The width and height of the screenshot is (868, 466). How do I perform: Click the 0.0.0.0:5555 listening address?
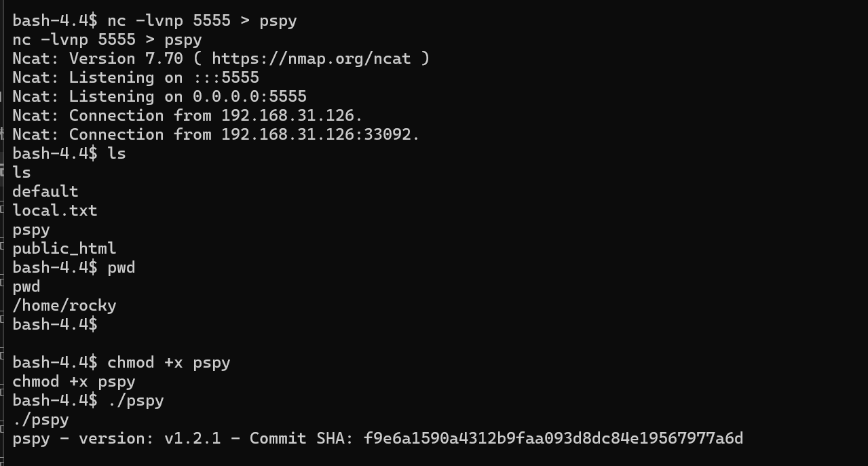pyautogui.click(x=250, y=96)
